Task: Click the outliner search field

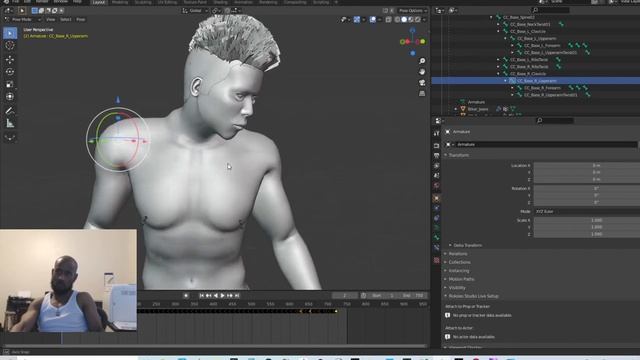Action: coord(551,10)
